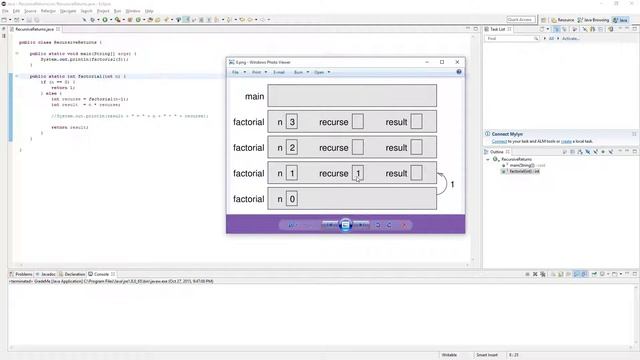Open the Window menu in Eclipse
The image size is (640, 360).
click(x=133, y=11)
